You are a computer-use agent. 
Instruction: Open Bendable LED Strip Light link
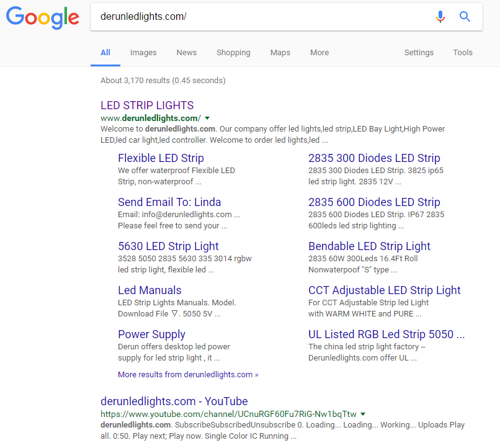[x=369, y=246]
